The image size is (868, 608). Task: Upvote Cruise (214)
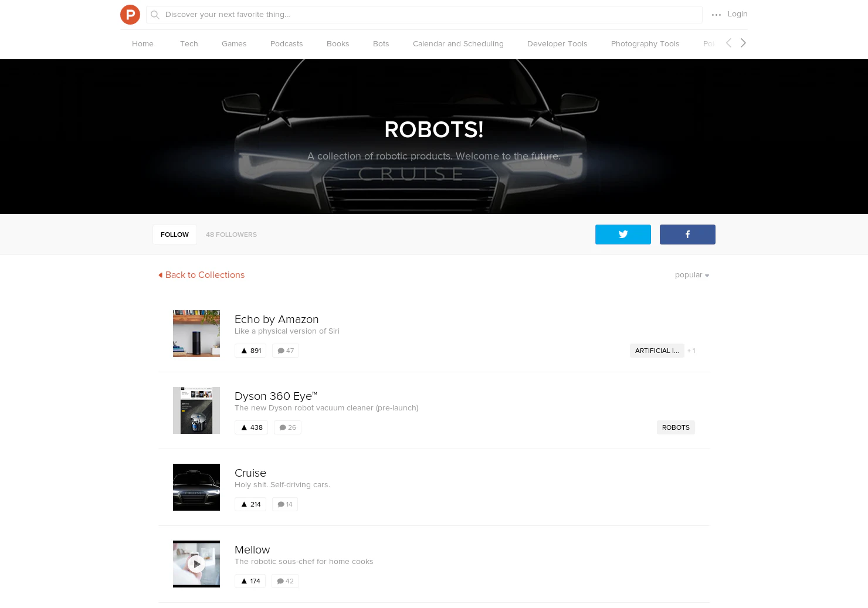(x=250, y=504)
